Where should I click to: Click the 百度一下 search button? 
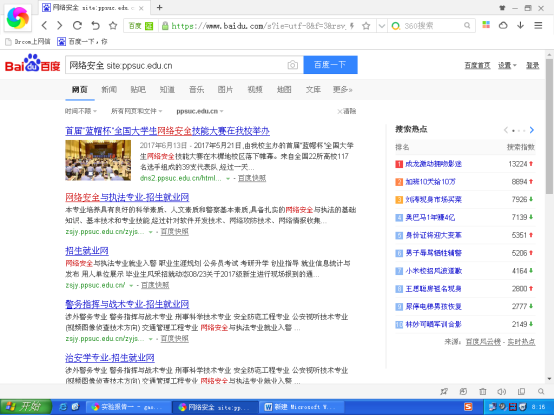(x=330, y=65)
